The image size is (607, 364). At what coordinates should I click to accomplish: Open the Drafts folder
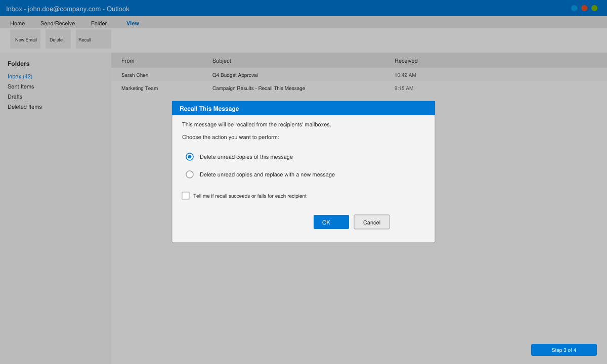click(15, 97)
